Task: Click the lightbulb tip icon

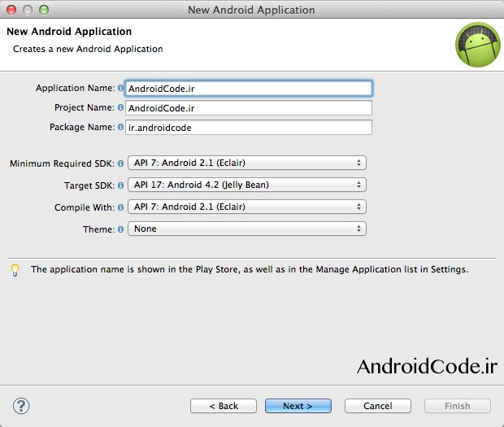Action: [15, 269]
